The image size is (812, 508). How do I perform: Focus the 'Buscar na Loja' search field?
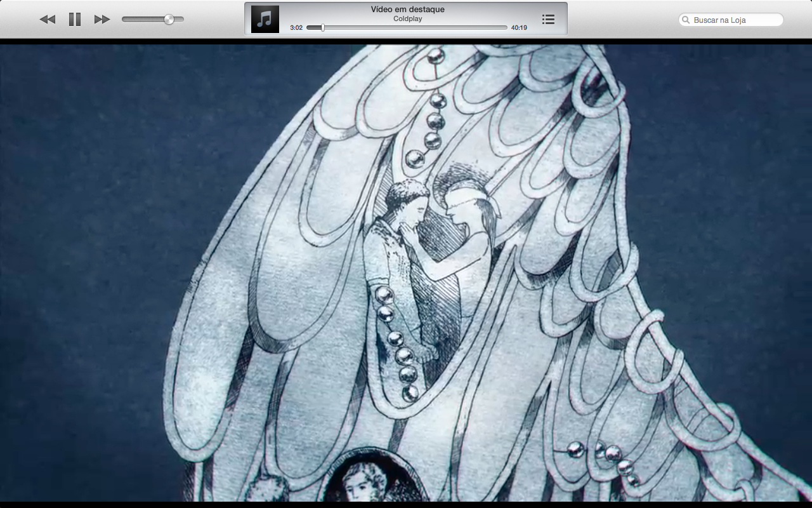[x=736, y=20]
